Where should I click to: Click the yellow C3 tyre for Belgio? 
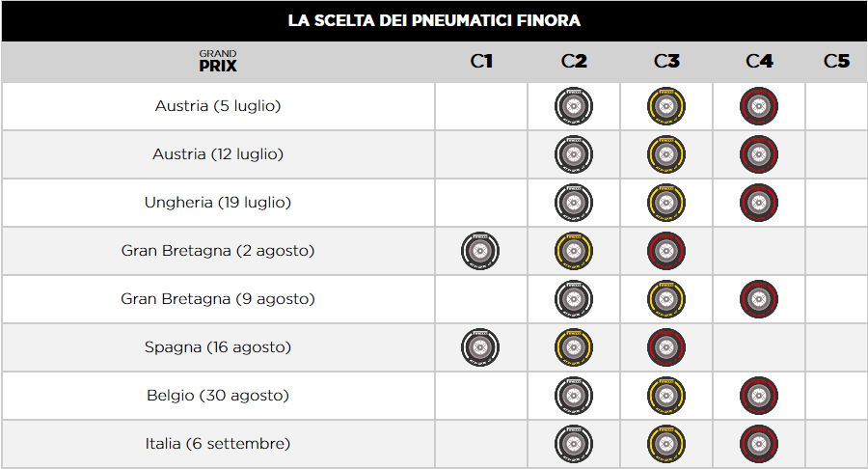pos(666,396)
